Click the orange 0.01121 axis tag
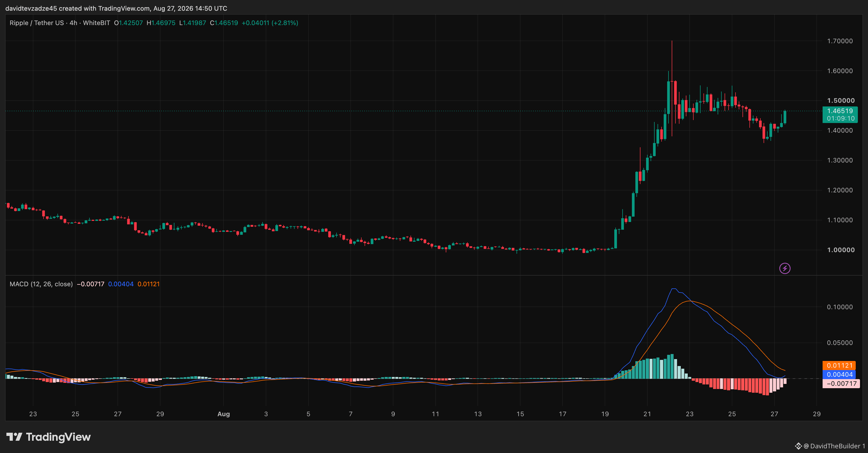Viewport: 868px width, 453px height. 839,365
